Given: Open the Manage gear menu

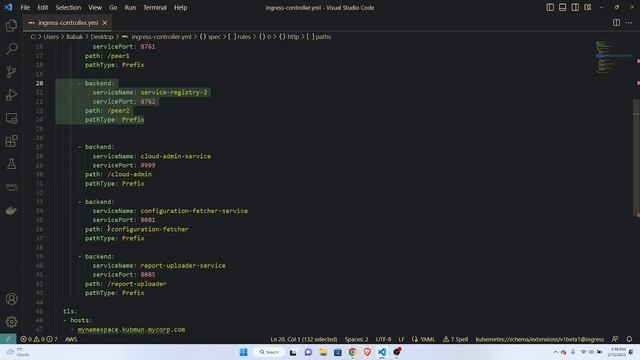Looking at the screenshot, I should pyautogui.click(x=11, y=322).
